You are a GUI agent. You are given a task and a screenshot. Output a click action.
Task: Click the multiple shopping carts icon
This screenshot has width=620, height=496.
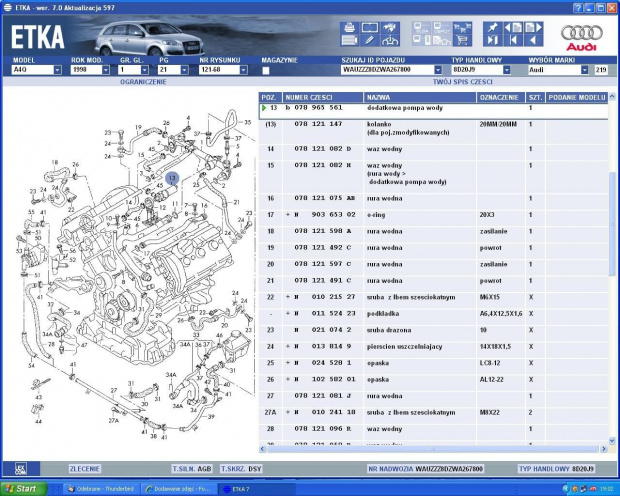pos(462,28)
